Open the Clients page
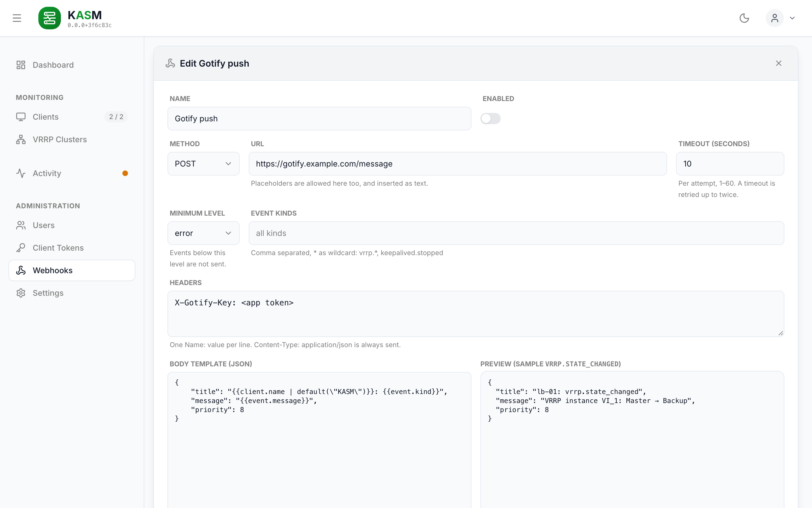This screenshot has height=508, width=812. [x=72, y=117]
